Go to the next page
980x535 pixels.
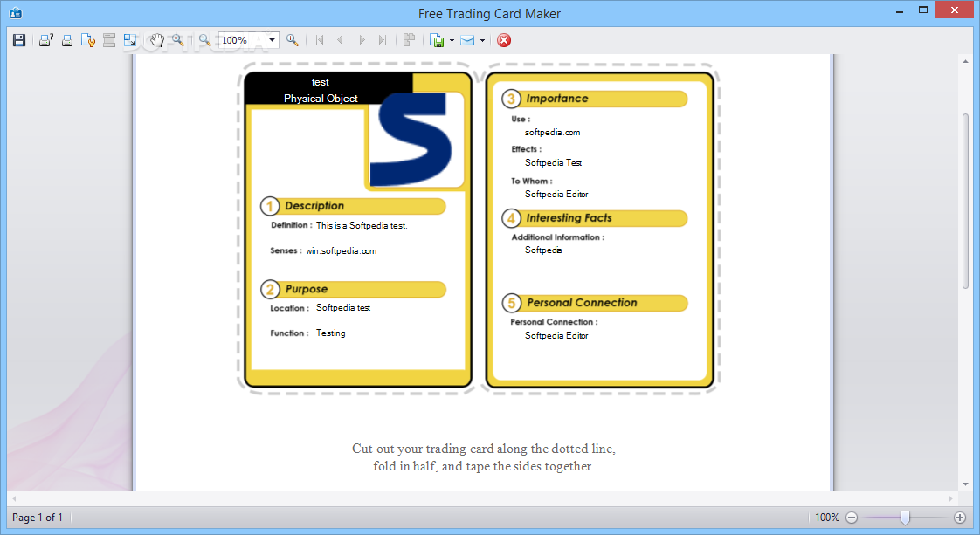tap(362, 40)
